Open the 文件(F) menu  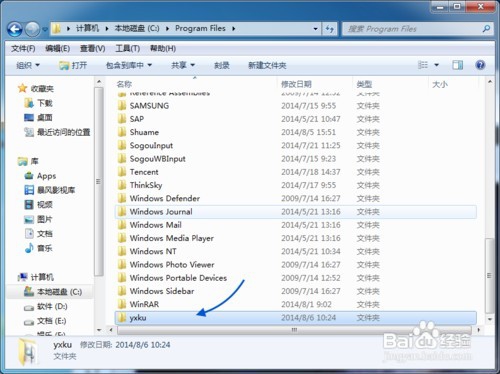click(x=23, y=49)
